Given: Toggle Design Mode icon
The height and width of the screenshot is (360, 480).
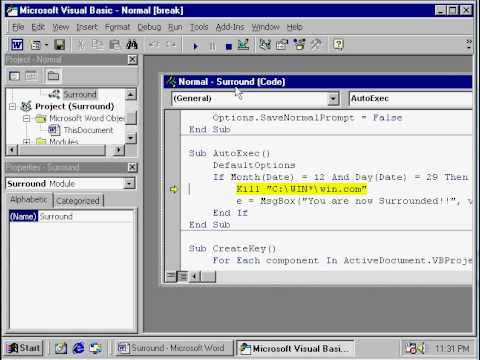Looking at the screenshot, I should [243, 45].
